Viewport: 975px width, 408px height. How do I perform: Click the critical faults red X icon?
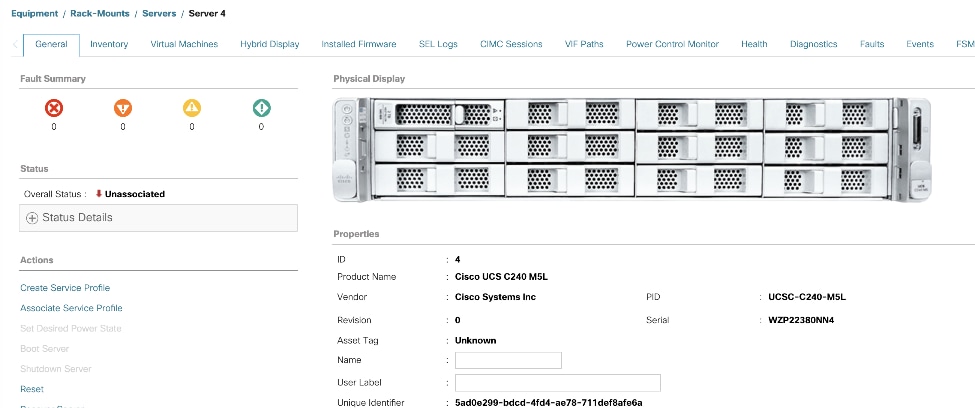[54, 108]
